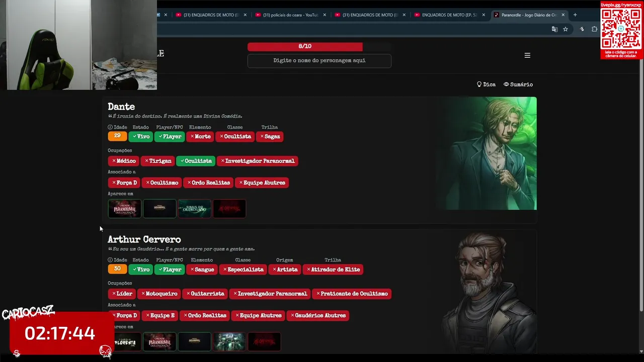Click Dante's green Ocultista occupation tag

[196, 161]
